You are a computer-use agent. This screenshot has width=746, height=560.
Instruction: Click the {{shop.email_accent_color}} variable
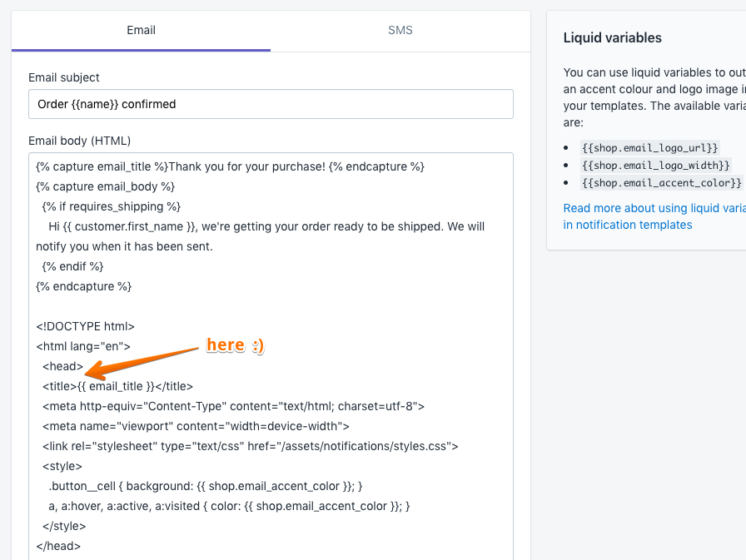662,183
